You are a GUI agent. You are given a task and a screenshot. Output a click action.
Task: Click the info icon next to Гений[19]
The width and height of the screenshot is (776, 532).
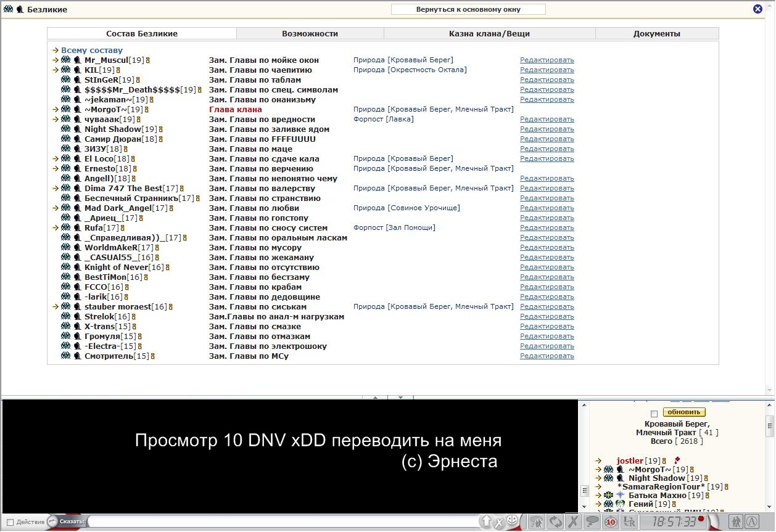point(675,504)
